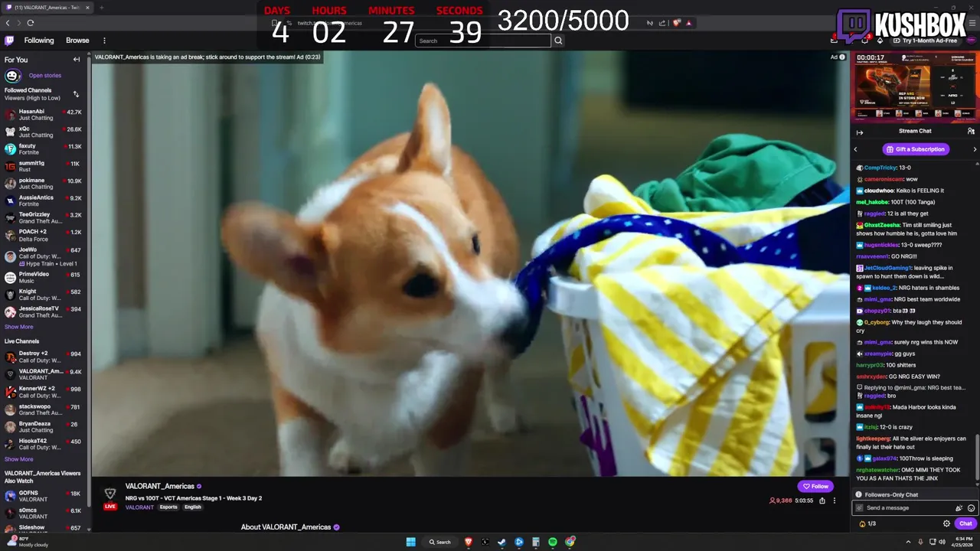Open summit1g Rust channel

coord(44,166)
